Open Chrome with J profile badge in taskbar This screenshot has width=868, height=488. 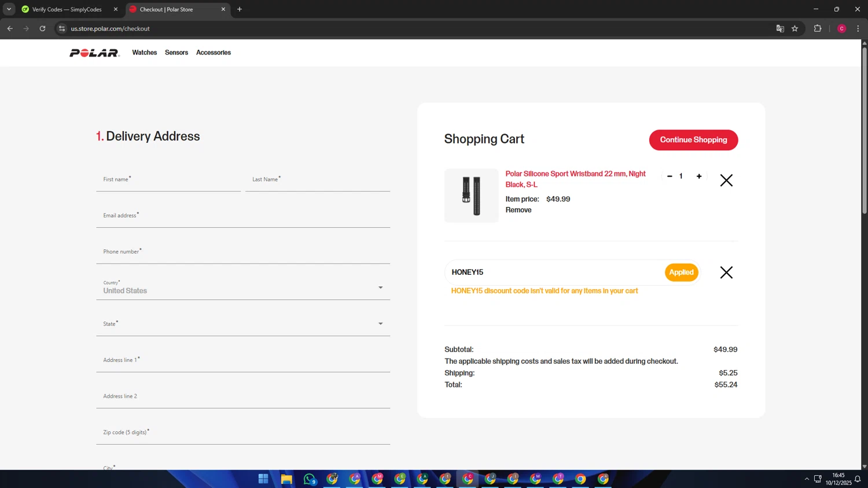tap(490, 479)
